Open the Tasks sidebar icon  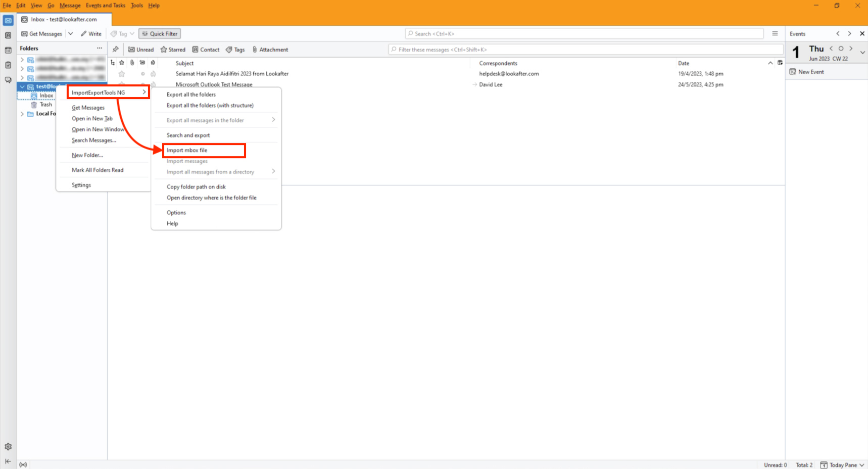8,65
